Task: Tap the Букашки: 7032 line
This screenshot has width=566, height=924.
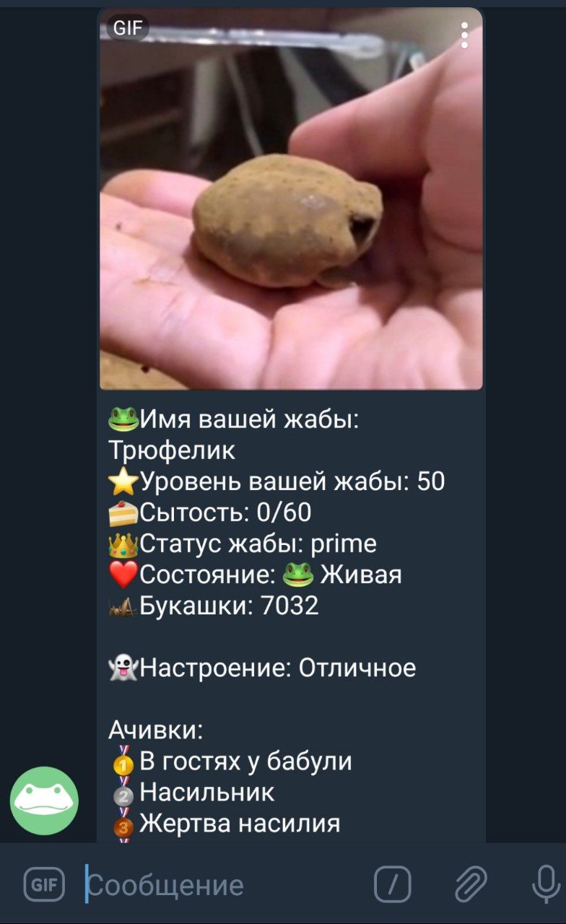Action: [214, 606]
